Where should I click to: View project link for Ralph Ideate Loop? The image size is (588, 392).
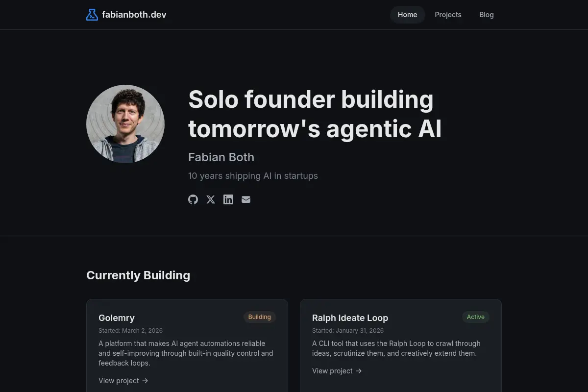pos(337,371)
